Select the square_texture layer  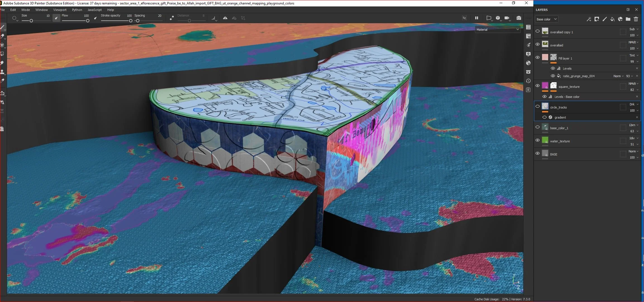pyautogui.click(x=569, y=87)
